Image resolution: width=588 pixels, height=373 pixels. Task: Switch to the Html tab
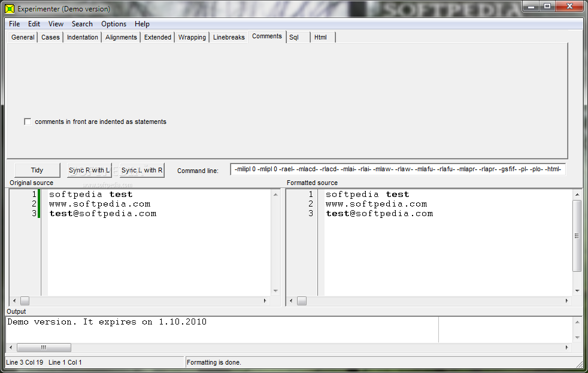(x=323, y=37)
